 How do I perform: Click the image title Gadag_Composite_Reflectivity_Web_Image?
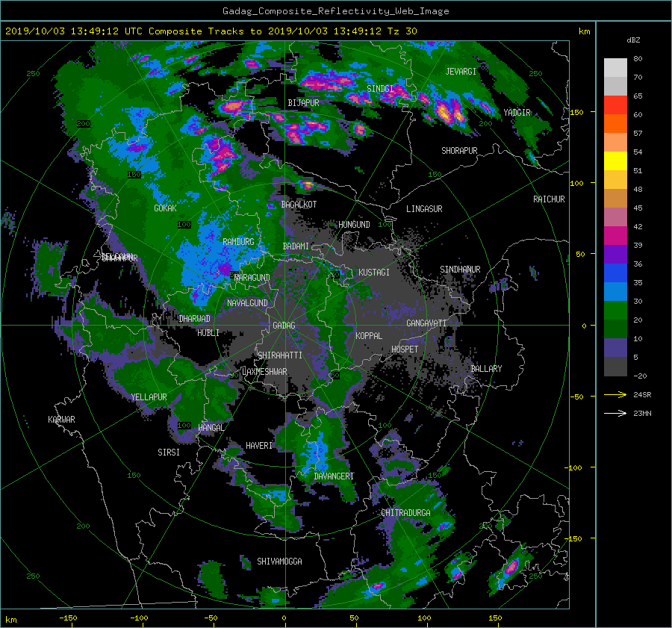pos(335,11)
